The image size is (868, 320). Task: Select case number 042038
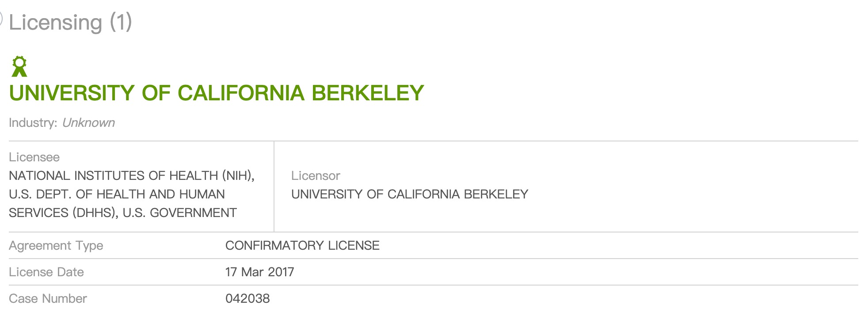(x=247, y=299)
